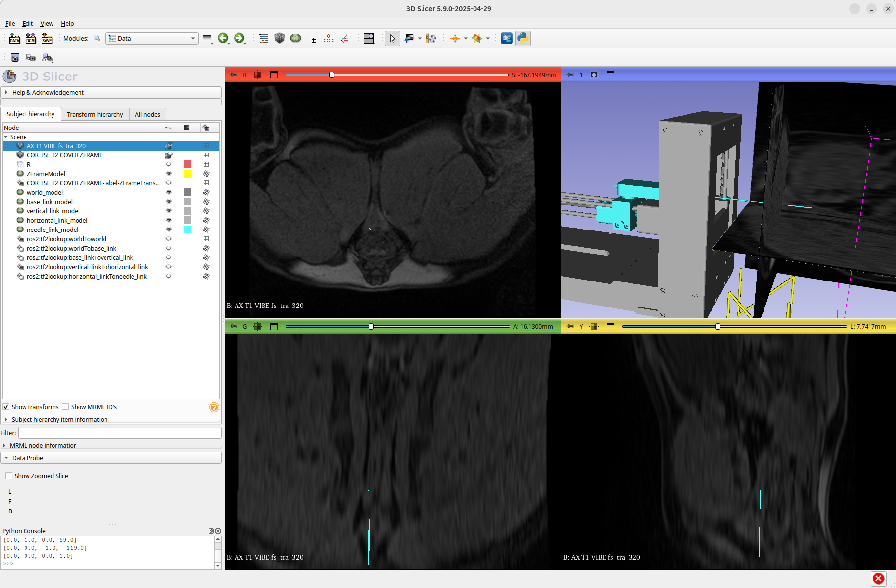Hide the base_link_model eye icon

[x=169, y=202]
